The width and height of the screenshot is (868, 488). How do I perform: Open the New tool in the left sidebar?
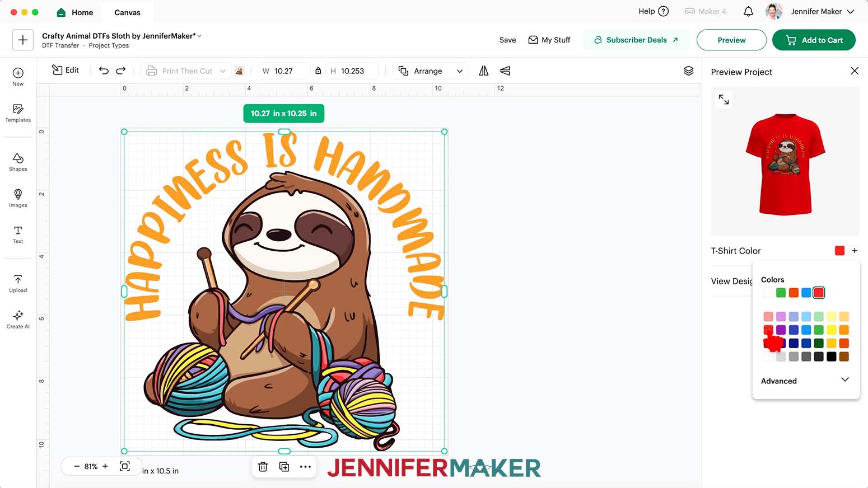point(18,77)
